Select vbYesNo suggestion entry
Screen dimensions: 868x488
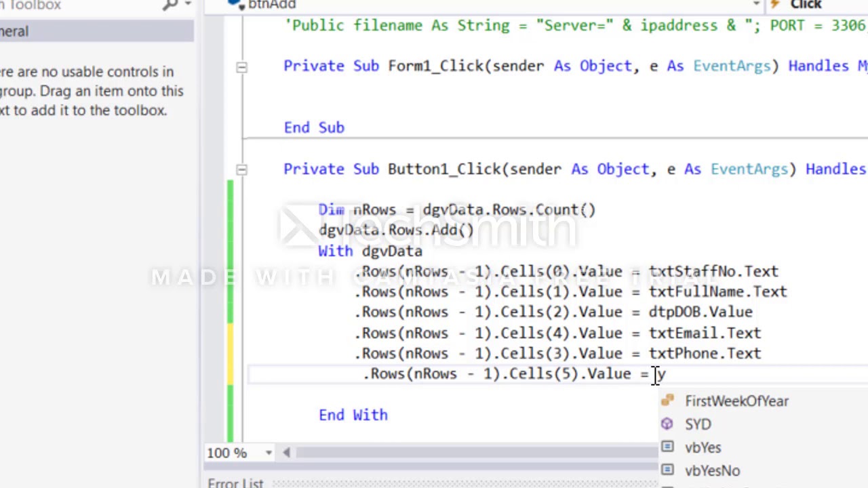(x=712, y=470)
